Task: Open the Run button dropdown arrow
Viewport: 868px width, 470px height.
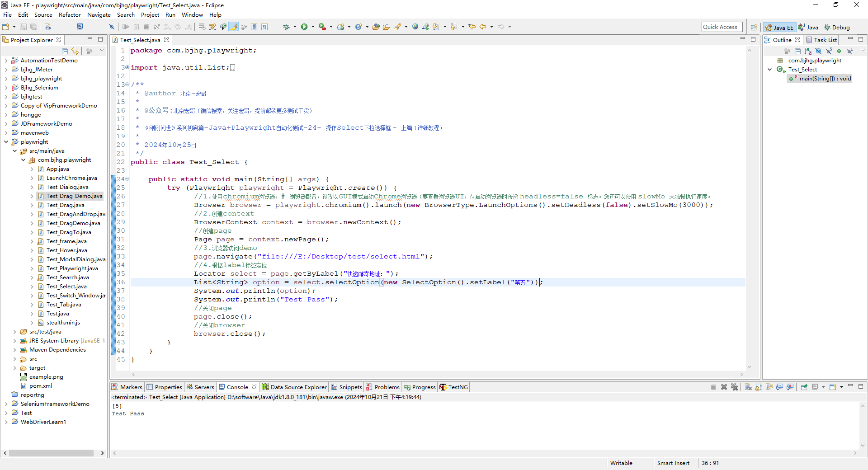Action: 313,27
